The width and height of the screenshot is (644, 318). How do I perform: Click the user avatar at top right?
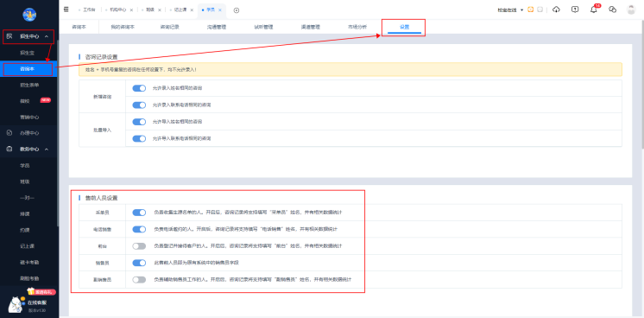pyautogui.click(x=631, y=10)
